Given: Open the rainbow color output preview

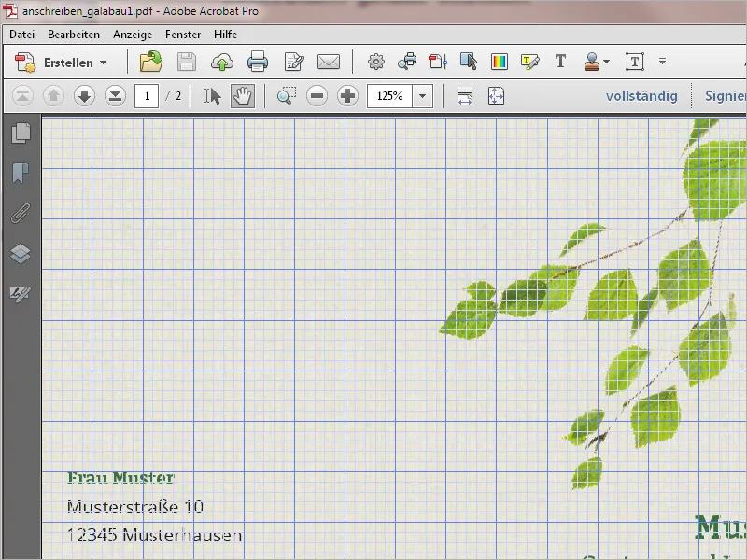Looking at the screenshot, I should pos(500,62).
